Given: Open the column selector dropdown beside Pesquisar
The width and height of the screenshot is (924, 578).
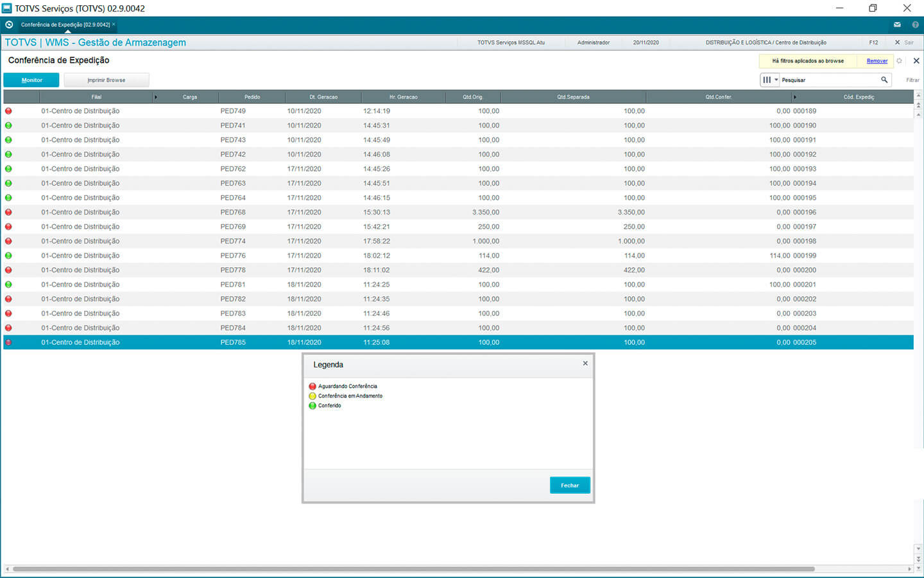Looking at the screenshot, I should click(x=769, y=80).
